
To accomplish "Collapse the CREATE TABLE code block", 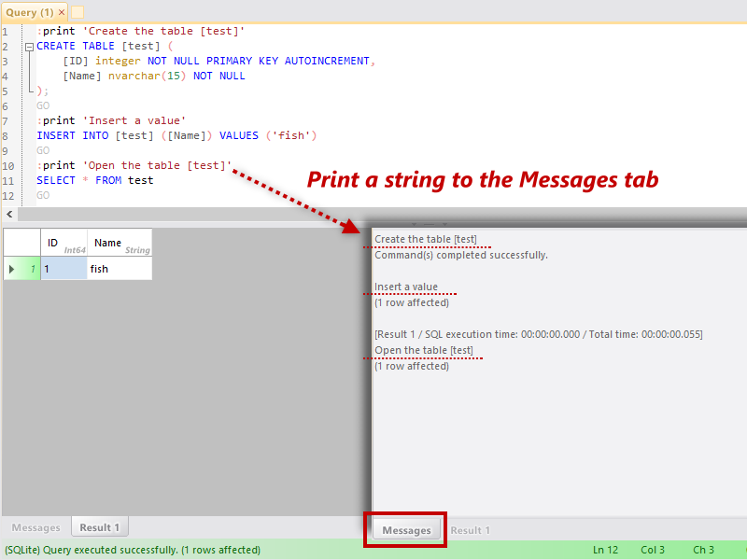I will tap(29, 47).
